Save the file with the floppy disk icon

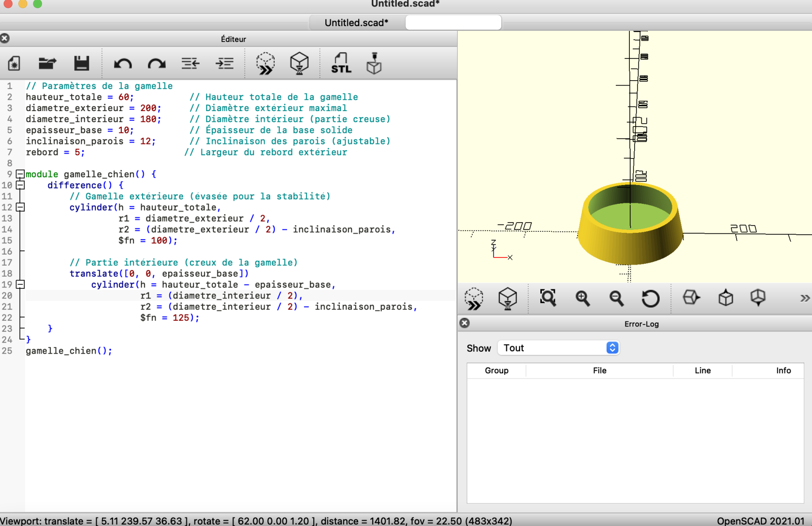pos(81,63)
